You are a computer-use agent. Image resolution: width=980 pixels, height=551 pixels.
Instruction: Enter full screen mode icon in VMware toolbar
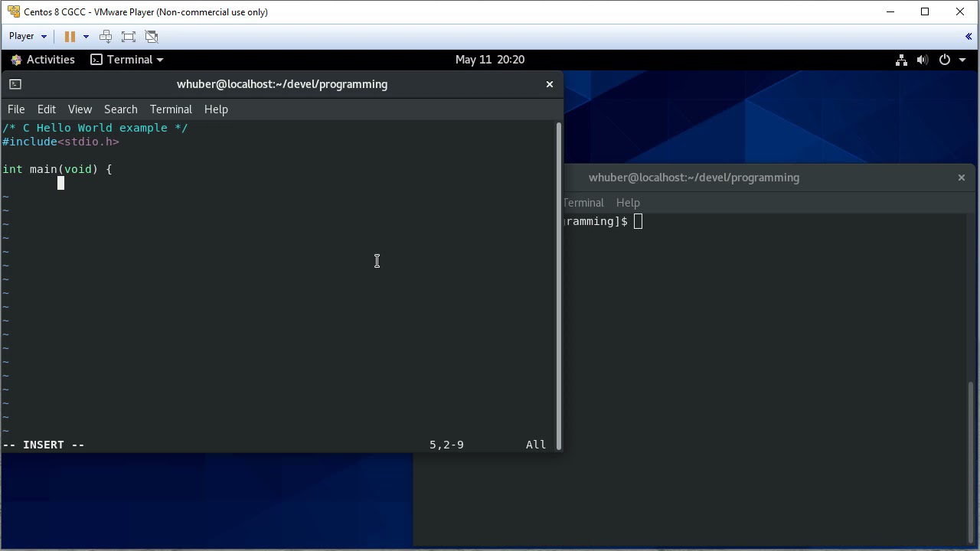129,36
